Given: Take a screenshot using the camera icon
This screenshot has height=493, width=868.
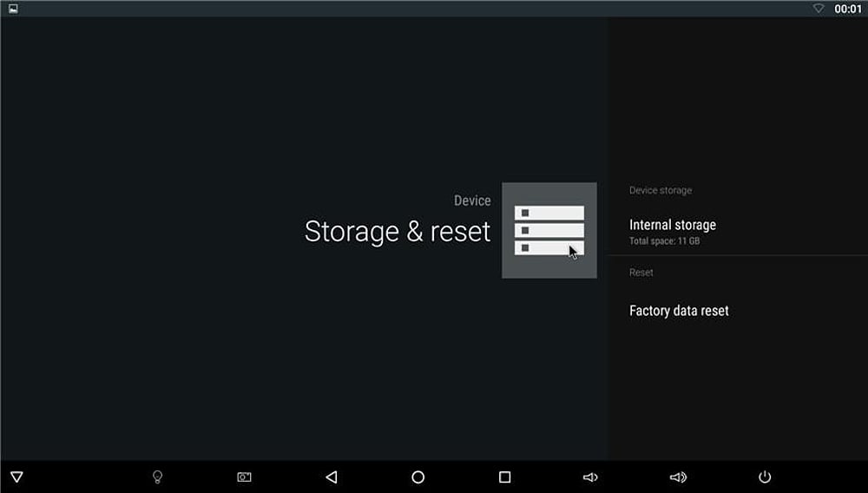Looking at the screenshot, I should [244, 477].
